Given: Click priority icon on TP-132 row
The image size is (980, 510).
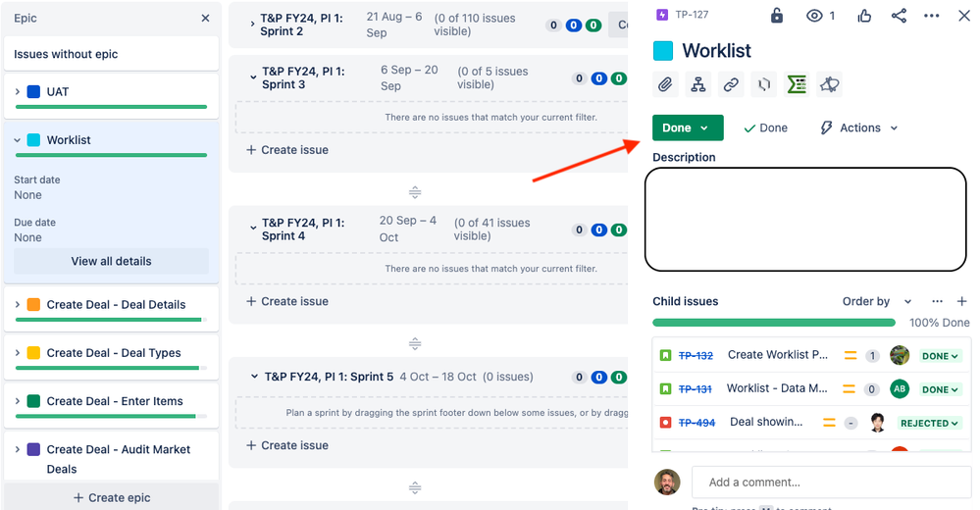Looking at the screenshot, I should [x=850, y=355].
